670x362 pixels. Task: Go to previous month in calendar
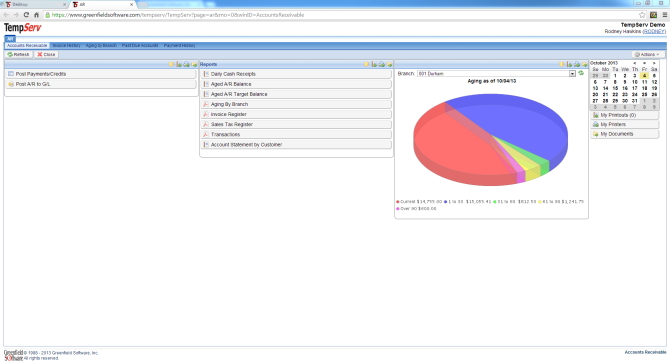(x=635, y=63)
